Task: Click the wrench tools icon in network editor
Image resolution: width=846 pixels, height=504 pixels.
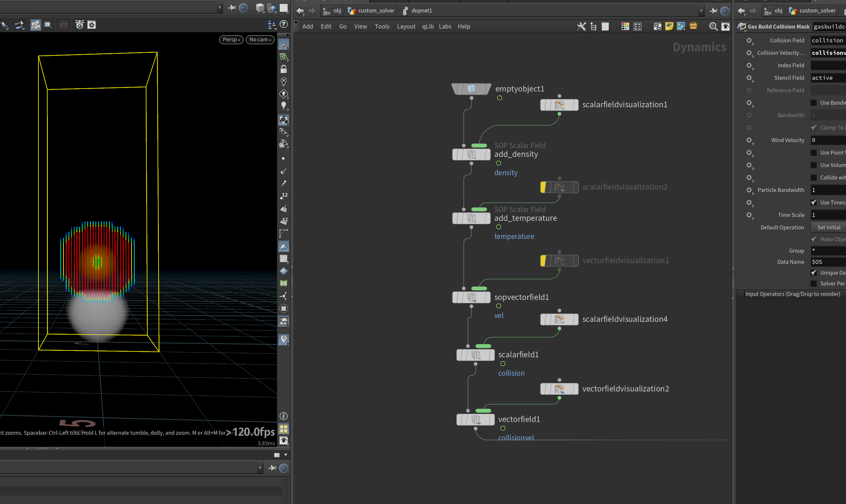Action: click(x=581, y=27)
